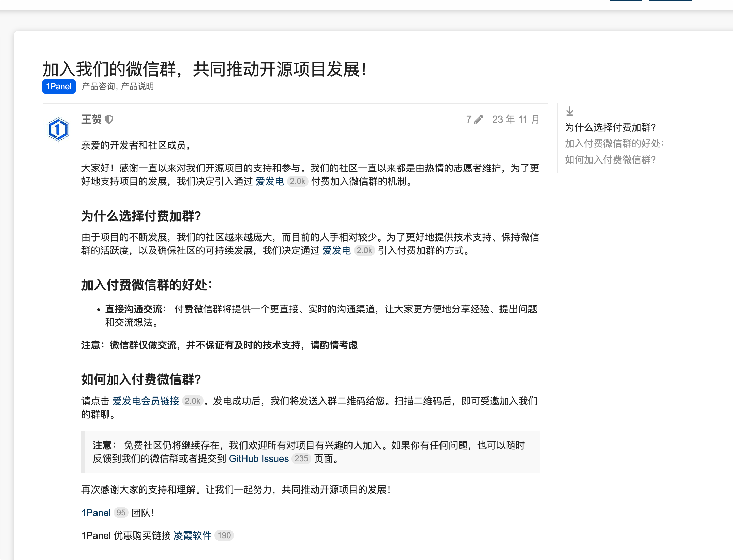The width and height of the screenshot is (733, 560).
Task: Click the 1Panel category badge
Action: click(x=59, y=87)
